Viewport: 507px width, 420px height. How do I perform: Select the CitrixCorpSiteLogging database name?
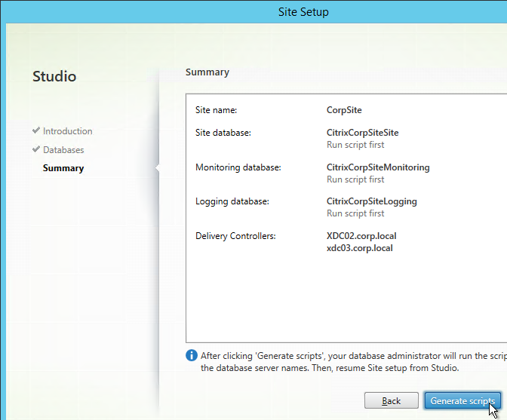coord(371,201)
